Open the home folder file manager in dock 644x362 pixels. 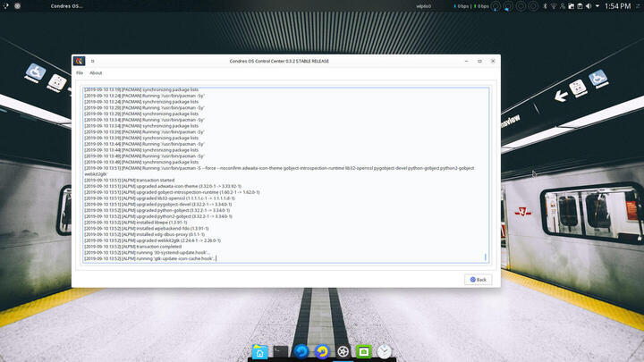(259, 352)
